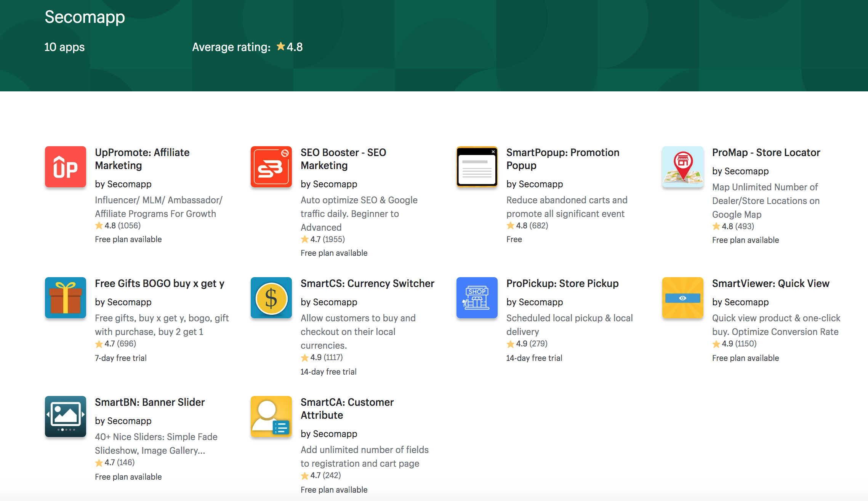Click the SmartViewer 4.9 (1150) rating

pos(734,344)
